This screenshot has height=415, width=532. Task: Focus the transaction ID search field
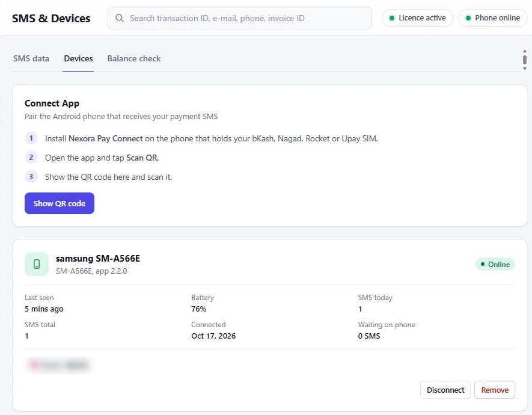click(x=239, y=18)
